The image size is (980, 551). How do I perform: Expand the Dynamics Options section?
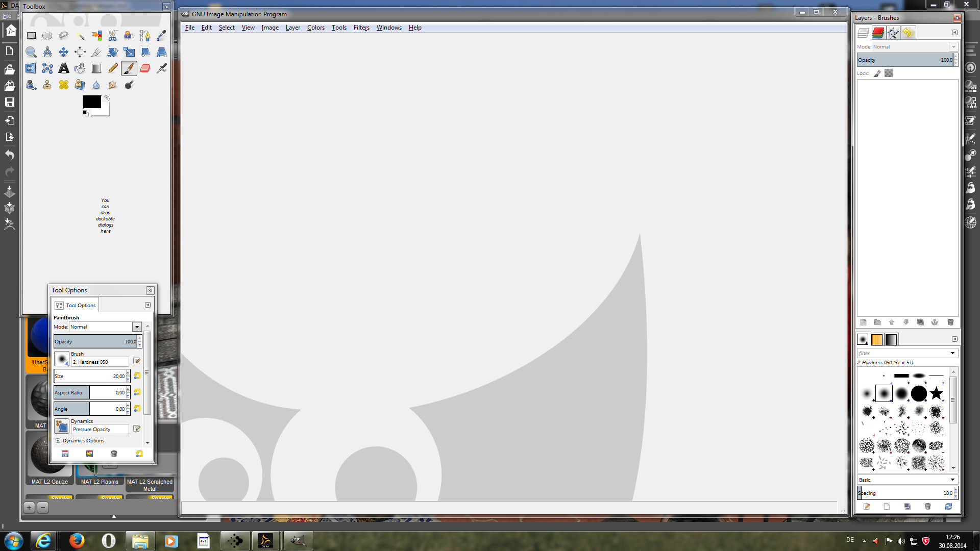click(58, 441)
